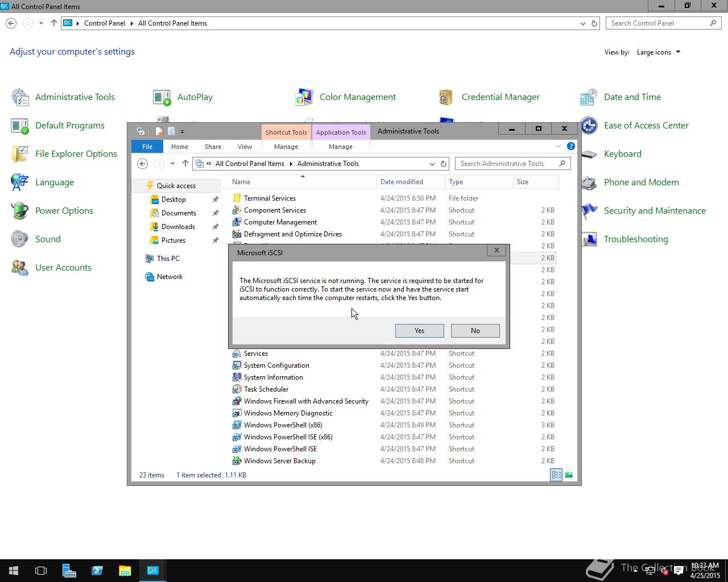Viewport: 728px width, 582px height.
Task: Open Ease of Access Center icon
Action: (x=589, y=126)
